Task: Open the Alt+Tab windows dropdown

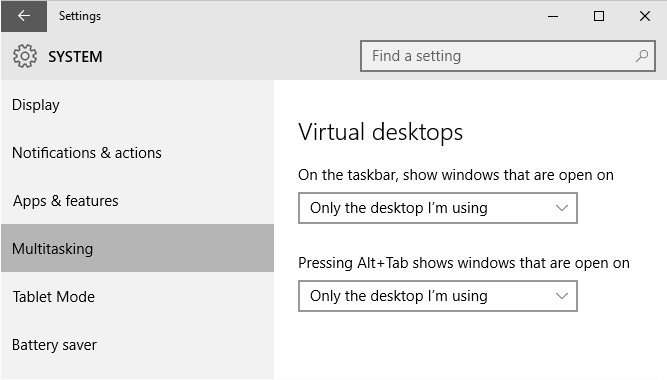Action: coord(438,296)
